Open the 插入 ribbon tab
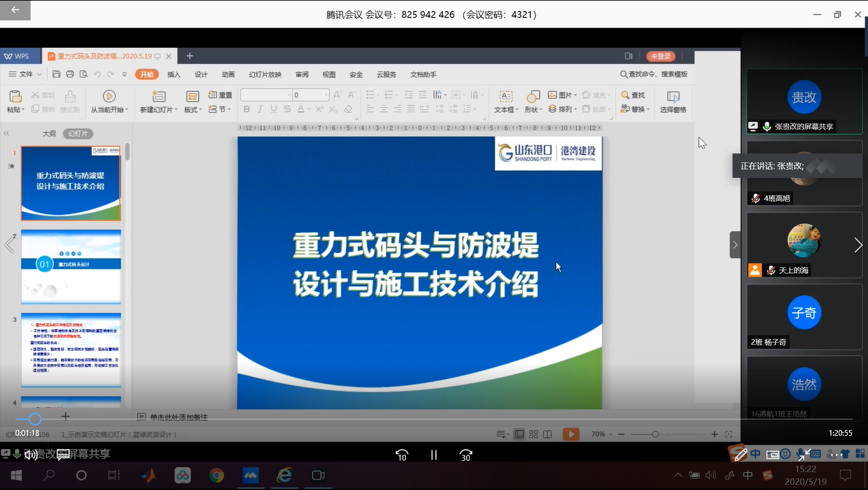Screen dimensions: 868x490 pos(174,75)
